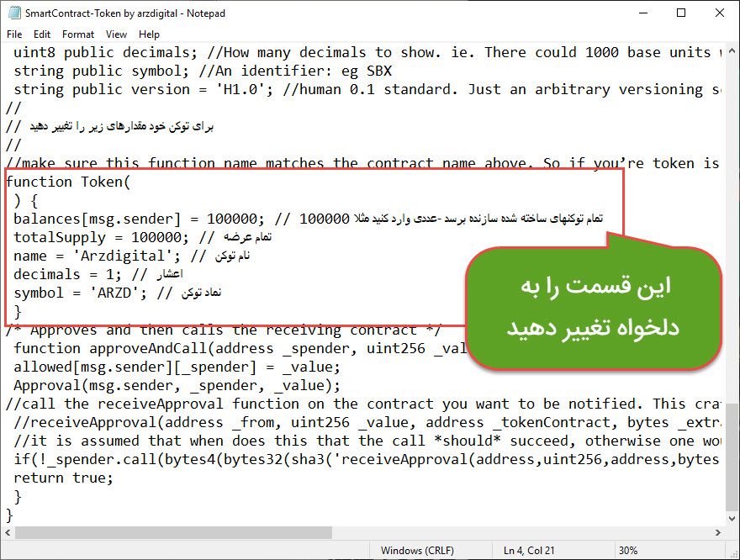Open the Help menu
This screenshot has width=740, height=560.
pyautogui.click(x=149, y=34)
